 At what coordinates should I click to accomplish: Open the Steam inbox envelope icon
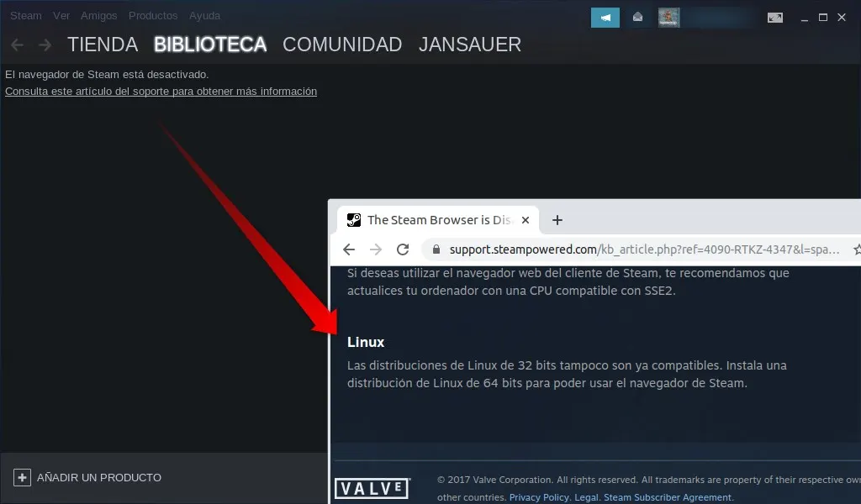tap(637, 18)
